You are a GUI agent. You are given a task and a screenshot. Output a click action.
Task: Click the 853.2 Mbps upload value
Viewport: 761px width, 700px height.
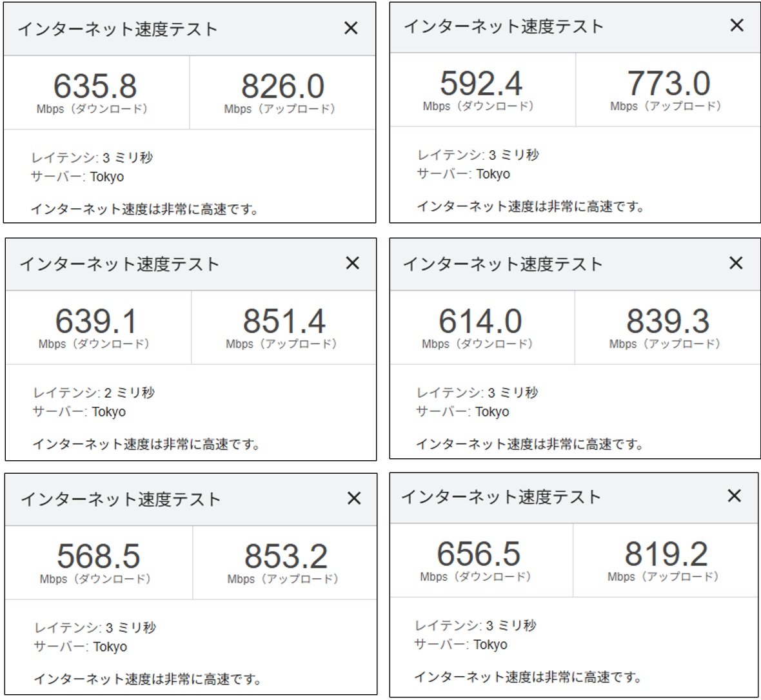[x=285, y=557]
